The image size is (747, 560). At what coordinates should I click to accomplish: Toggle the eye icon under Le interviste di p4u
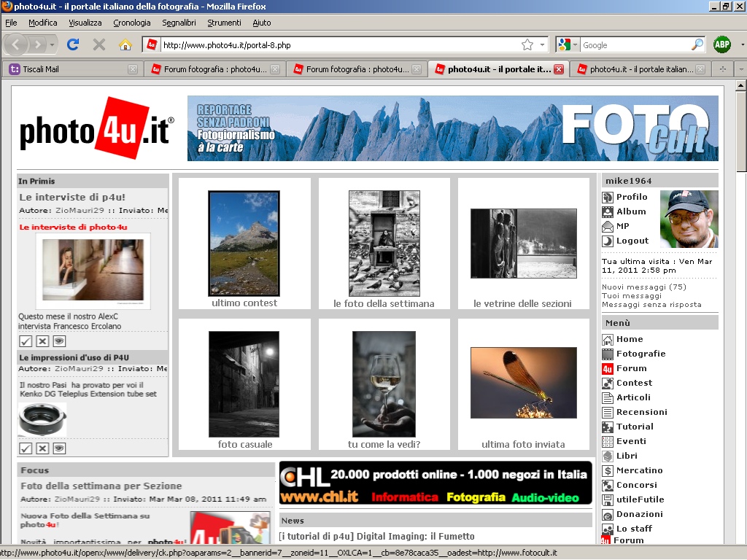point(59,341)
